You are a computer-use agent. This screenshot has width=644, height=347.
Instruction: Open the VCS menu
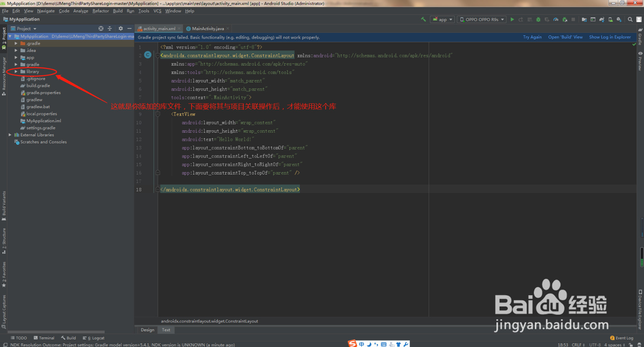[157, 11]
